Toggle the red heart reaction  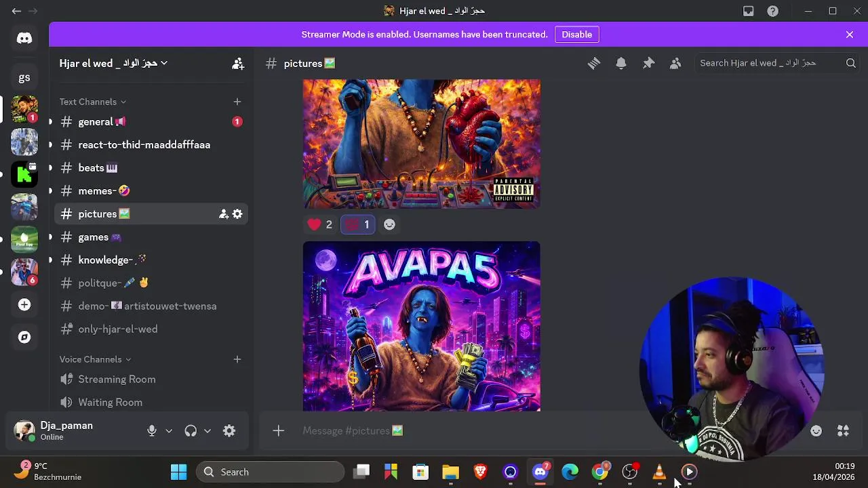tap(320, 224)
